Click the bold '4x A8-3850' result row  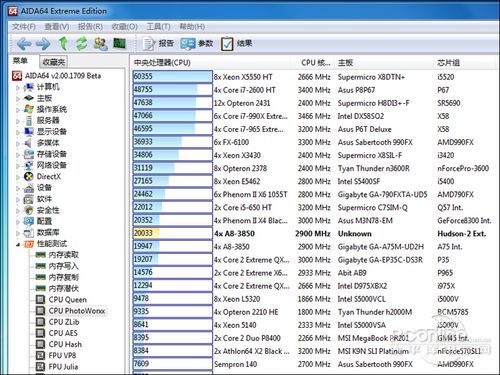click(234, 234)
